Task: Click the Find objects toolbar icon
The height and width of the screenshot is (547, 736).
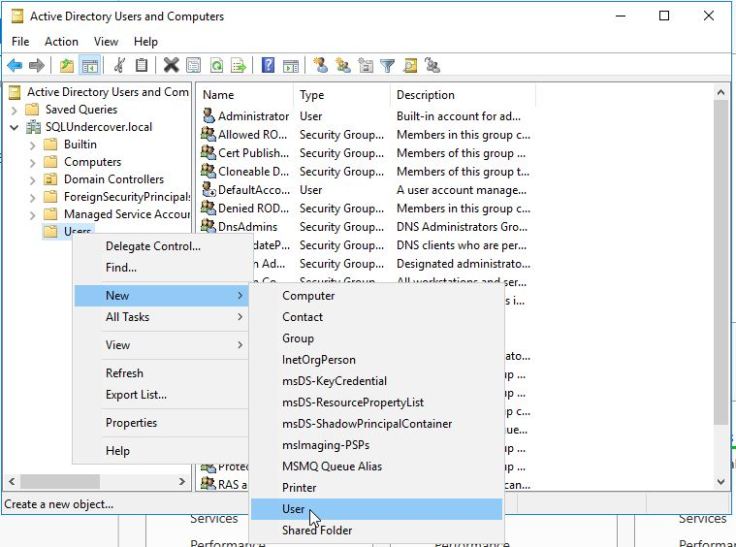Action: [x=410, y=65]
